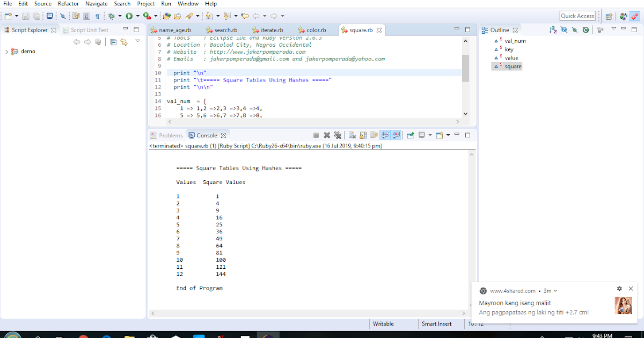
Task: Toggle Scroll Lock in the Console
Action: click(362, 135)
